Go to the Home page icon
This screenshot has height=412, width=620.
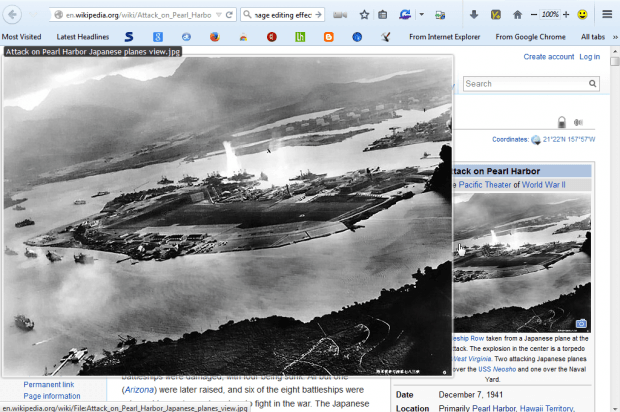pyautogui.click(x=517, y=15)
